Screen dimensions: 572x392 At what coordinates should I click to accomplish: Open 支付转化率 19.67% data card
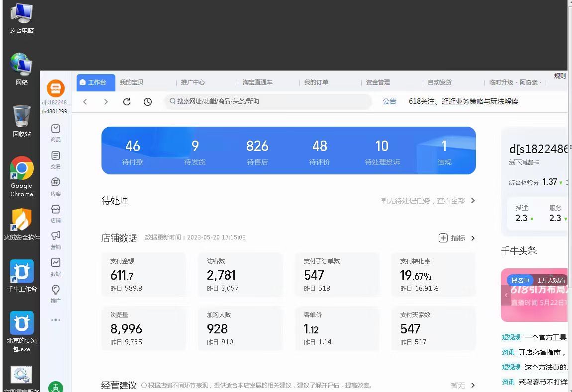pyautogui.click(x=434, y=275)
